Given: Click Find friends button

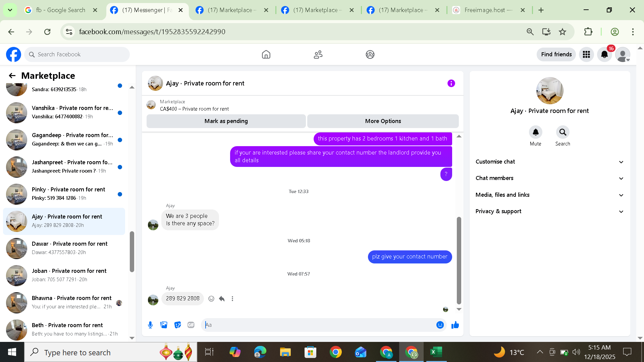Looking at the screenshot, I should [x=556, y=54].
